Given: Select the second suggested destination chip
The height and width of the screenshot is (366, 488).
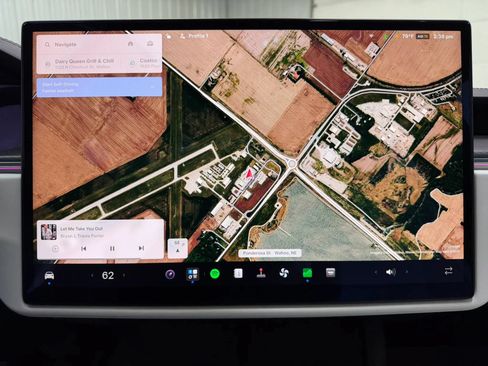Looking at the screenshot, I should point(145,63).
